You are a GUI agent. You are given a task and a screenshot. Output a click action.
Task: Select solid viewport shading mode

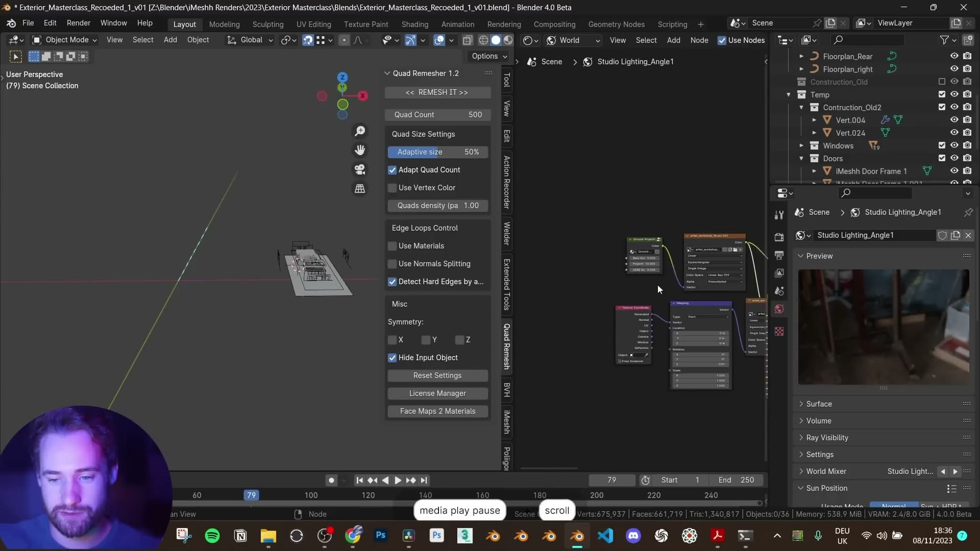click(x=496, y=40)
